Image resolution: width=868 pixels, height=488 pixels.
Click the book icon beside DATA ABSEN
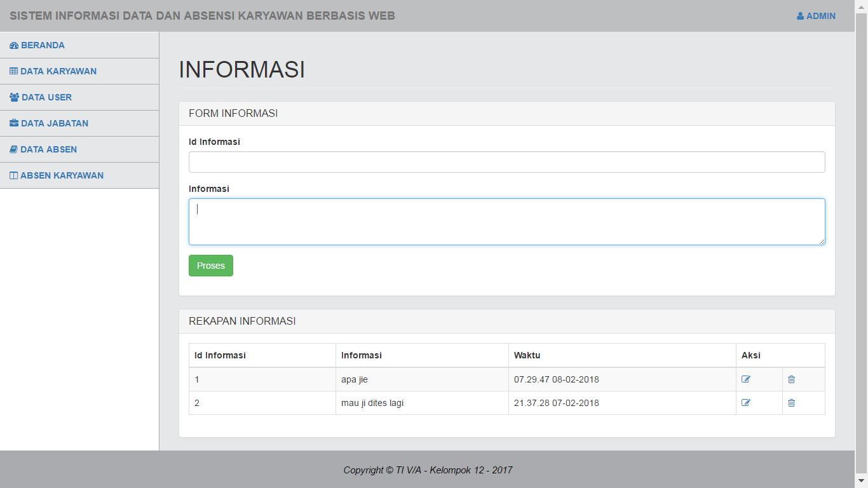(14, 150)
